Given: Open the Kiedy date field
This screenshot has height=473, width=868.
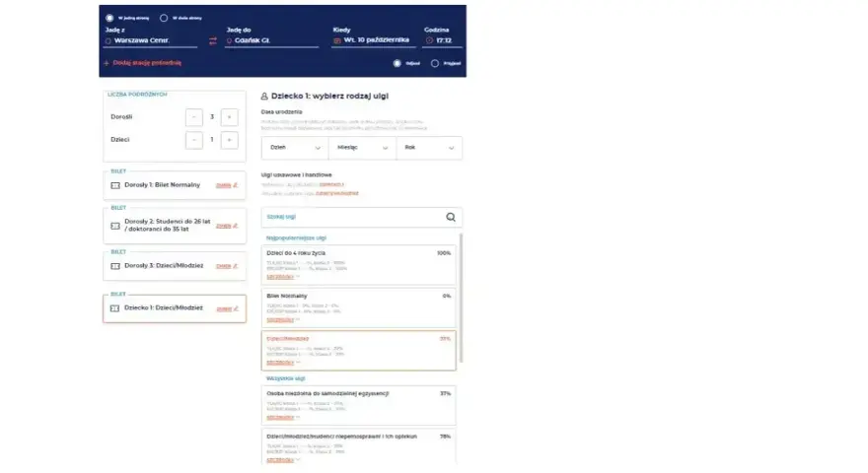Looking at the screenshot, I should pos(373,40).
